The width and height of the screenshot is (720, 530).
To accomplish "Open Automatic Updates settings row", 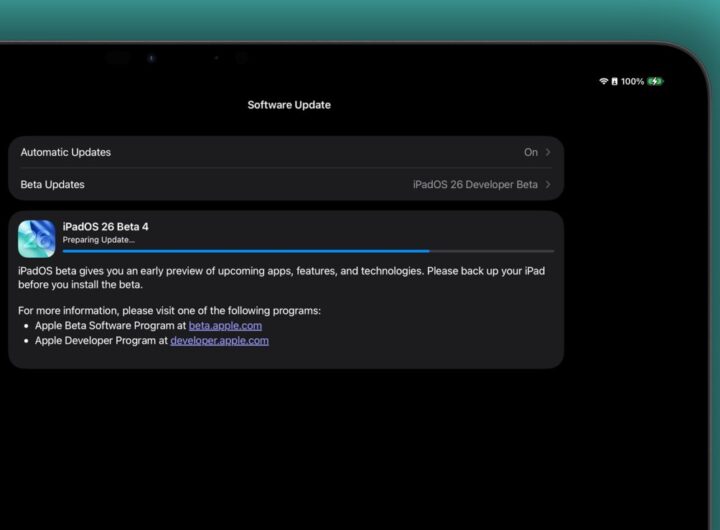I will click(286, 152).
